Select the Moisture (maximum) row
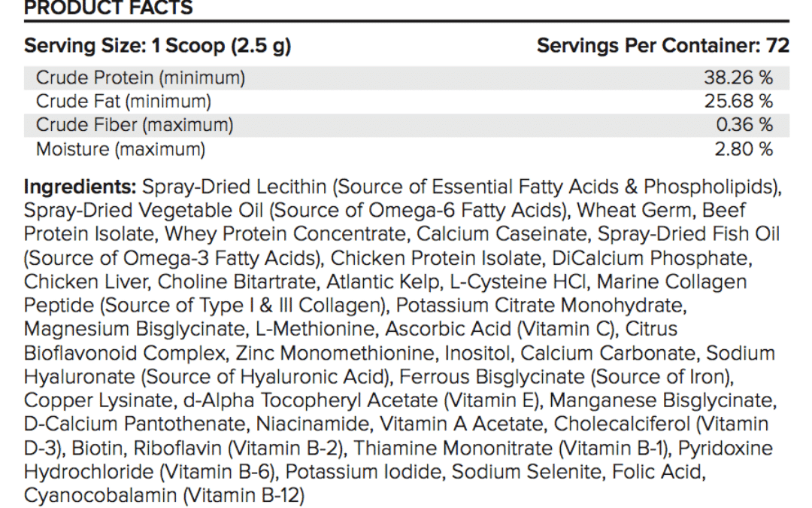Image resolution: width=812 pixels, height=508 pixels. point(407,149)
